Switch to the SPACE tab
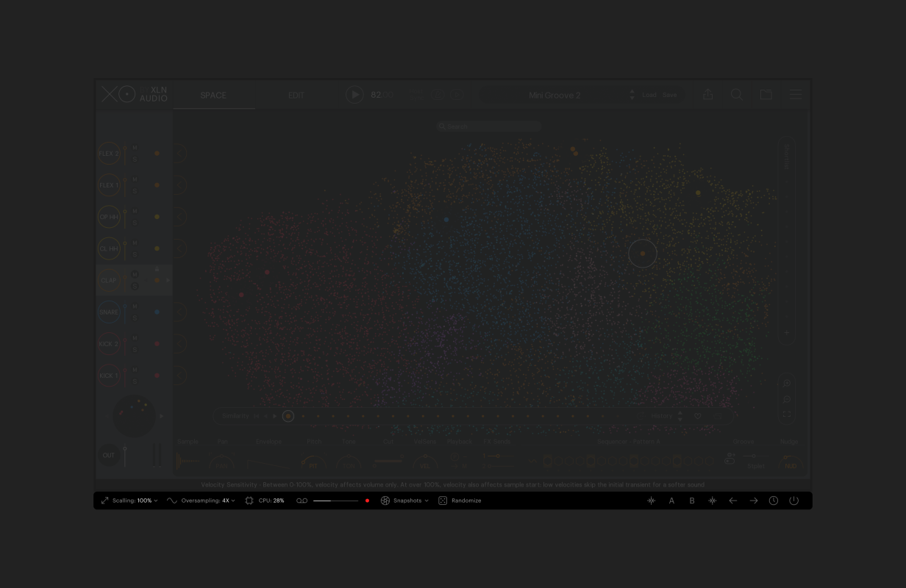Screen dimensions: 906x588 click(x=213, y=95)
